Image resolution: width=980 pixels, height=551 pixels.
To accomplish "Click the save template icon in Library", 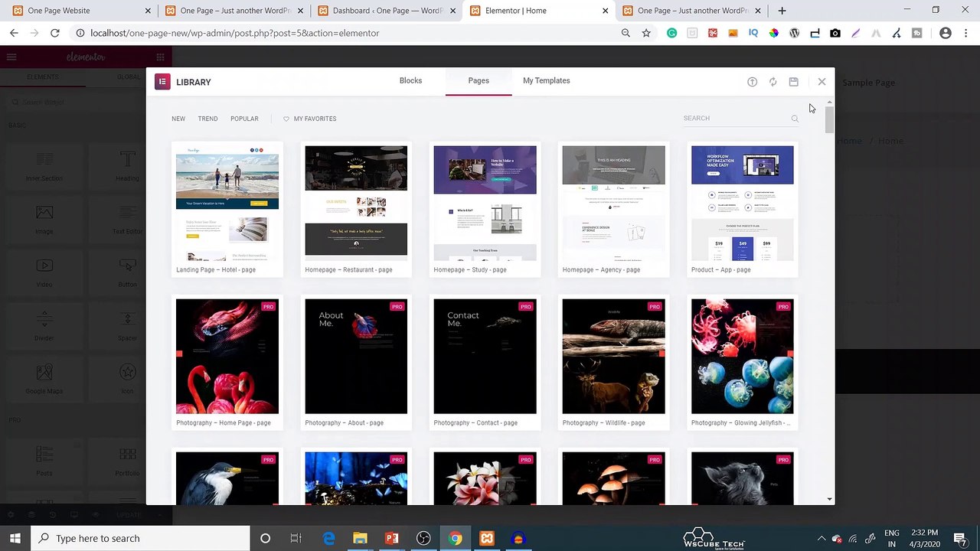I will coord(793,82).
